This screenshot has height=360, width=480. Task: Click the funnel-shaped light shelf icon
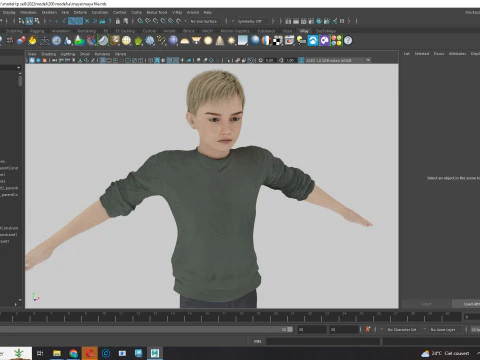pos(196,41)
